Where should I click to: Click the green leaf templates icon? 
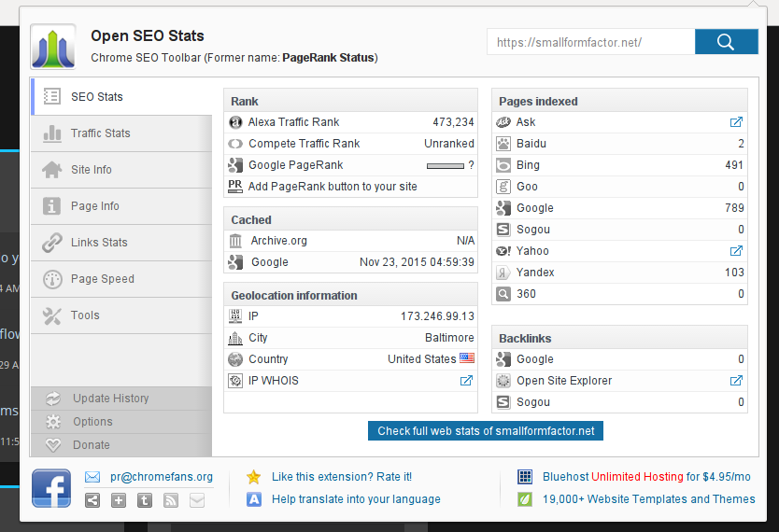pyautogui.click(x=525, y=499)
